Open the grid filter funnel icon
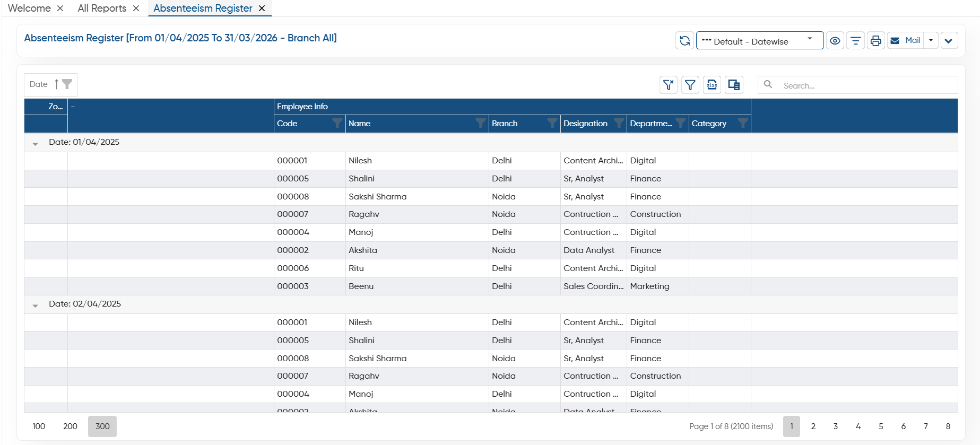Viewport: 980px width, 445px height. (690, 85)
